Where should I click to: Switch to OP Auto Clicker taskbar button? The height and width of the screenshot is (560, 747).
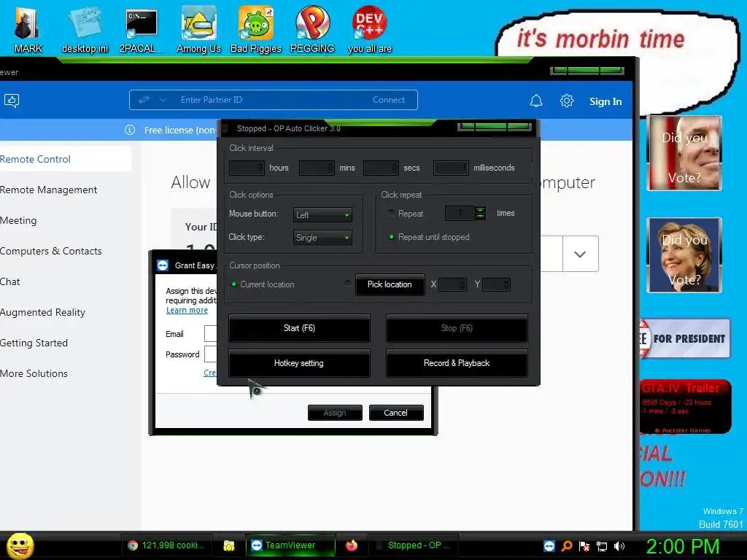coord(414,545)
